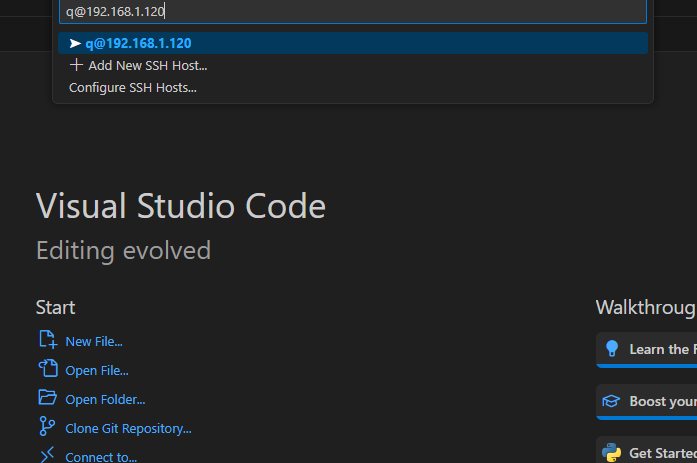
Task: Click the SSH host input field
Action: pyautogui.click(x=353, y=11)
